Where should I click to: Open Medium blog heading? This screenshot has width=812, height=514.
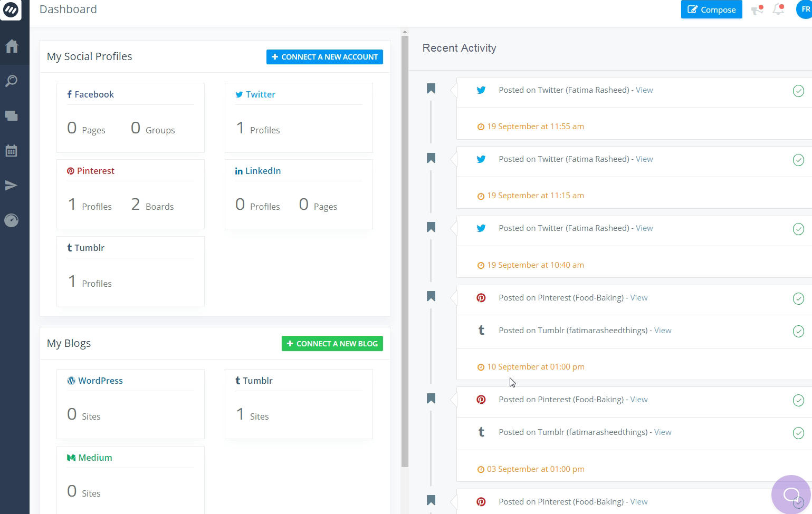click(90, 458)
